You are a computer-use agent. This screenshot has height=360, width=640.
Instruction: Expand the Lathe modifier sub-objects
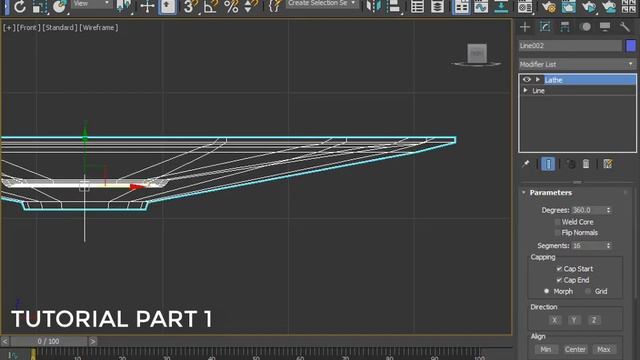click(x=538, y=80)
